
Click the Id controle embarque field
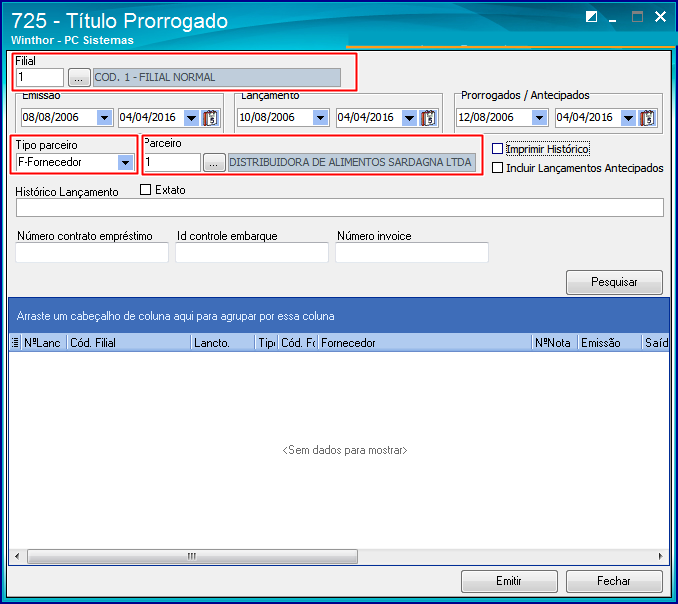coord(252,252)
